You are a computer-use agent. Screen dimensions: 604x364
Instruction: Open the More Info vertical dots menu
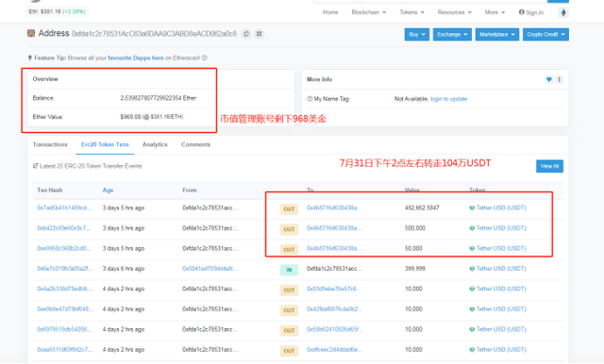[x=560, y=79]
